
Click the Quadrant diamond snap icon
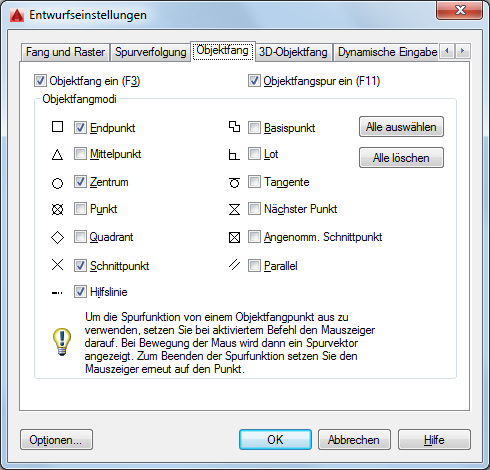pyautogui.click(x=57, y=237)
